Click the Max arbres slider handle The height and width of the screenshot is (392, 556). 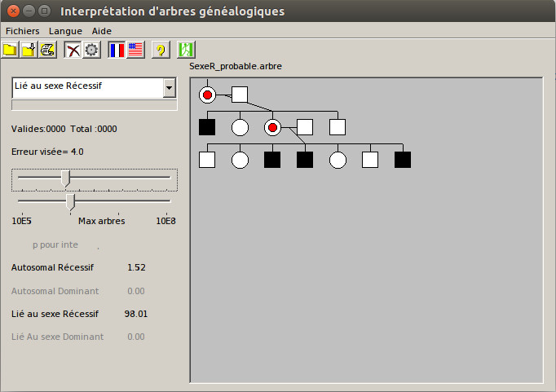click(70, 201)
